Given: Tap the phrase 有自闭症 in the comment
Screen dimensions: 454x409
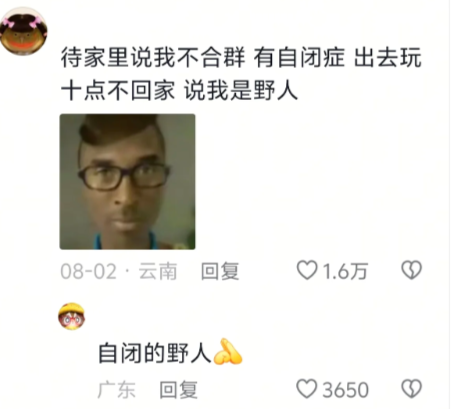Looking at the screenshot, I should click(299, 57).
